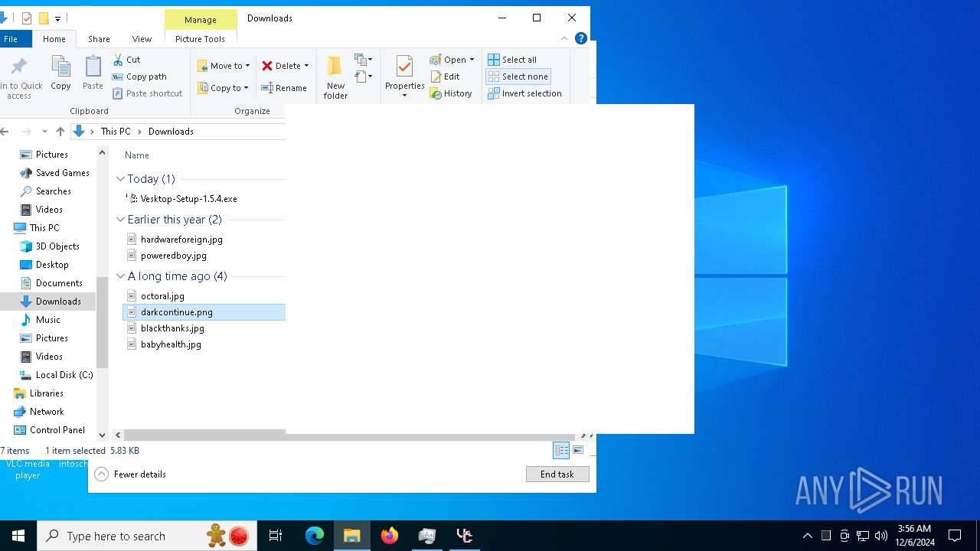Click This PC in address breadcrumb

[116, 132]
